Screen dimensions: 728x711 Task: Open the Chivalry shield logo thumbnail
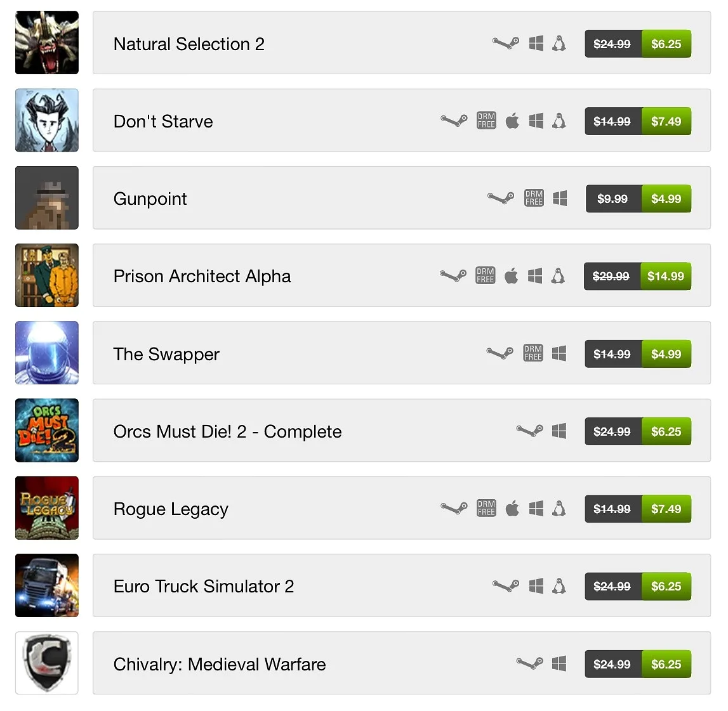pos(47,663)
